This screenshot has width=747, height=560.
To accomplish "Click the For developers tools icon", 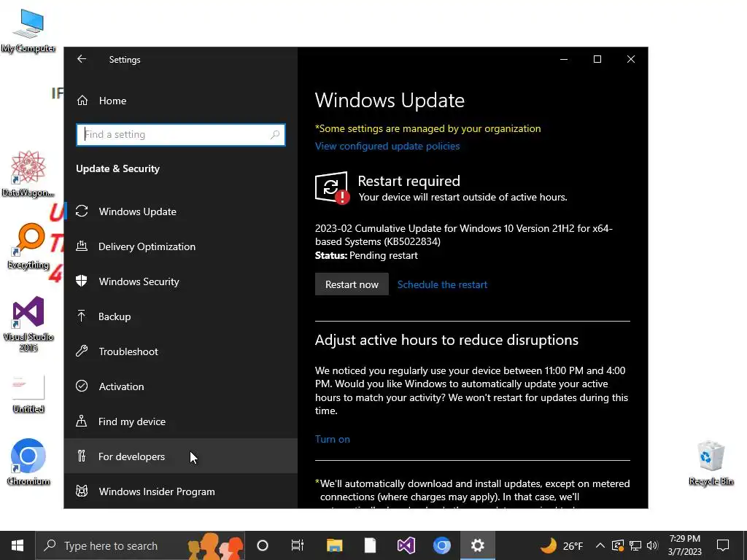I will [x=82, y=456].
